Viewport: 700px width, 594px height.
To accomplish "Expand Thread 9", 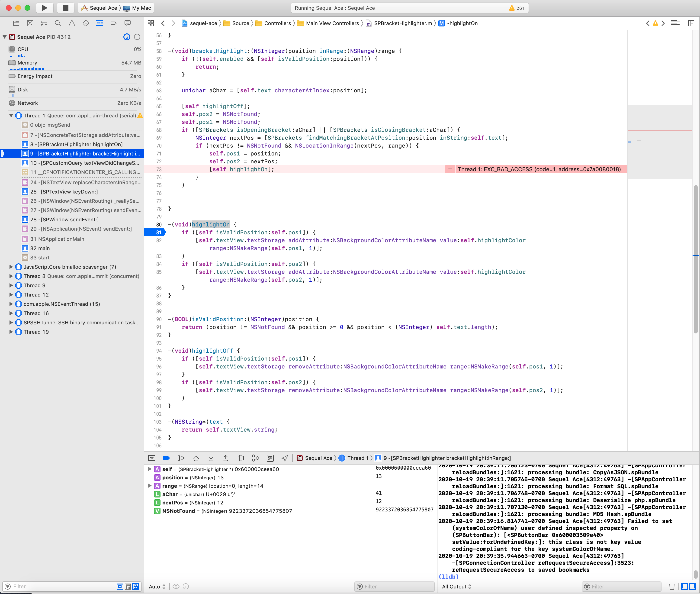I will (11, 285).
